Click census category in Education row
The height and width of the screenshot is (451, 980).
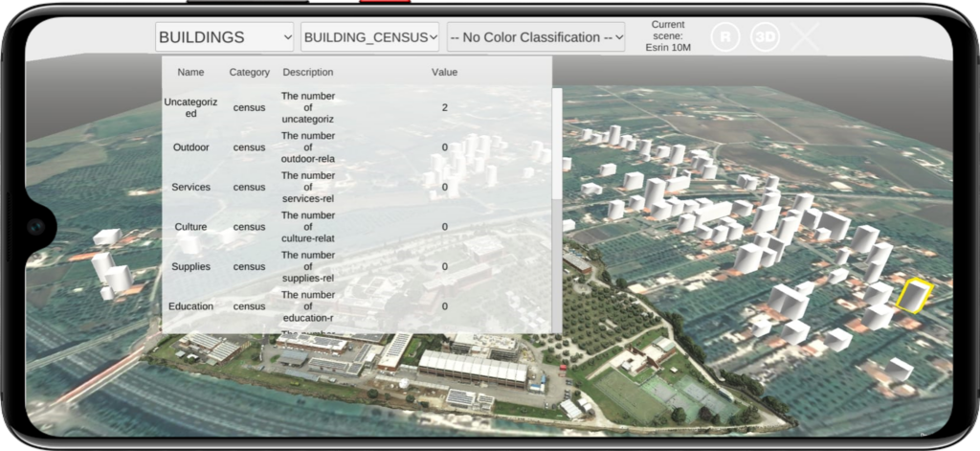point(250,305)
